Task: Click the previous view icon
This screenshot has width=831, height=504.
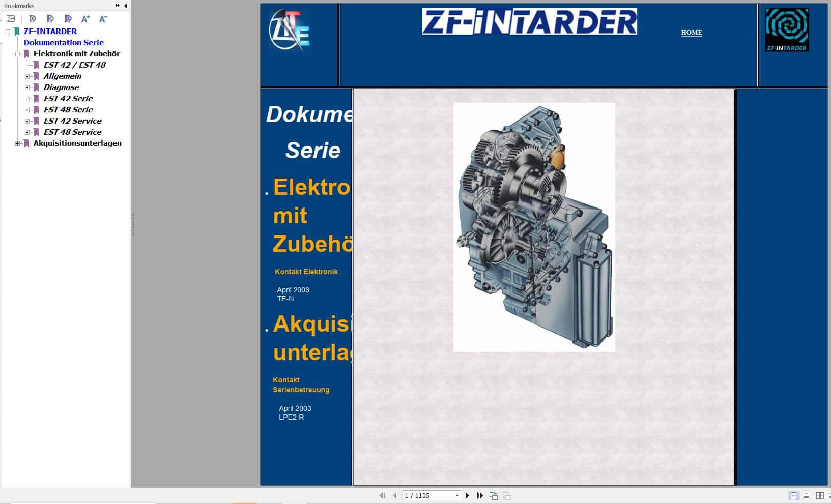Action: [x=494, y=495]
